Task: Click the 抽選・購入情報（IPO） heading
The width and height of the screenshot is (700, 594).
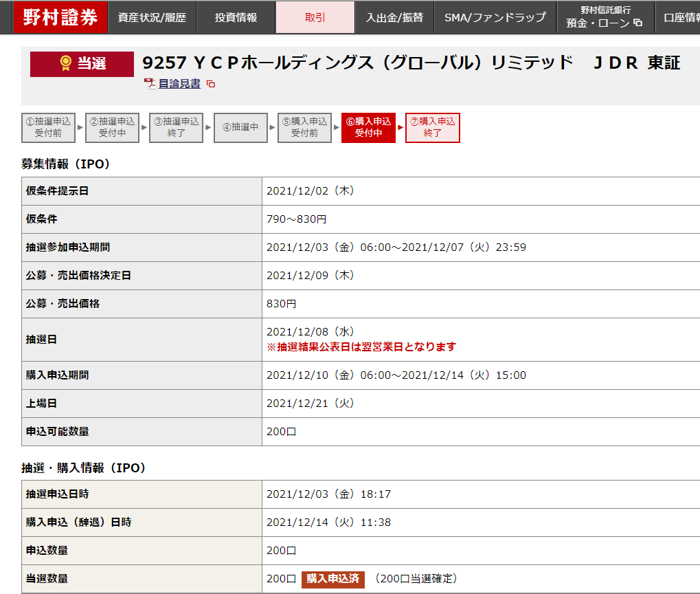Action: [84, 468]
